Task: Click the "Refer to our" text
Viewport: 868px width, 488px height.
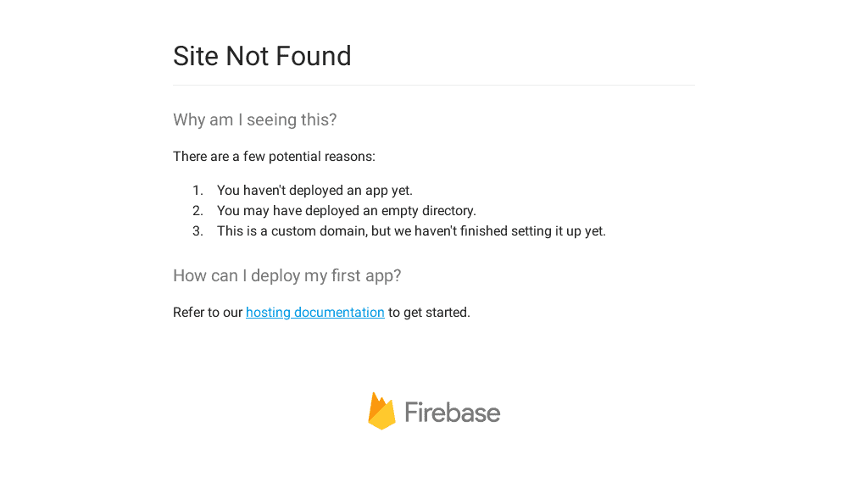Action: point(208,313)
